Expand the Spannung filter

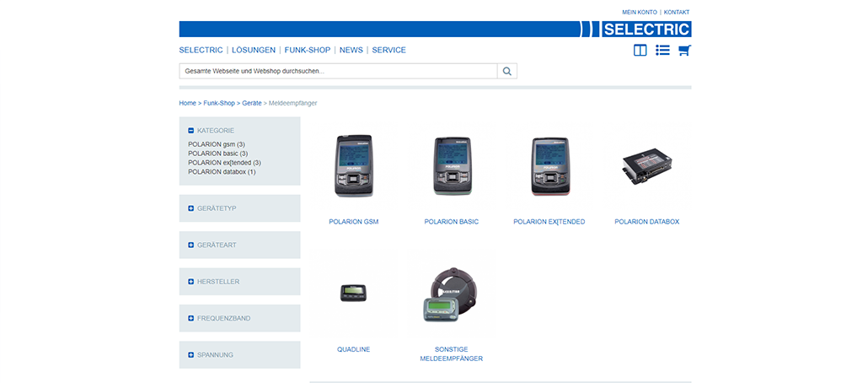click(x=191, y=355)
